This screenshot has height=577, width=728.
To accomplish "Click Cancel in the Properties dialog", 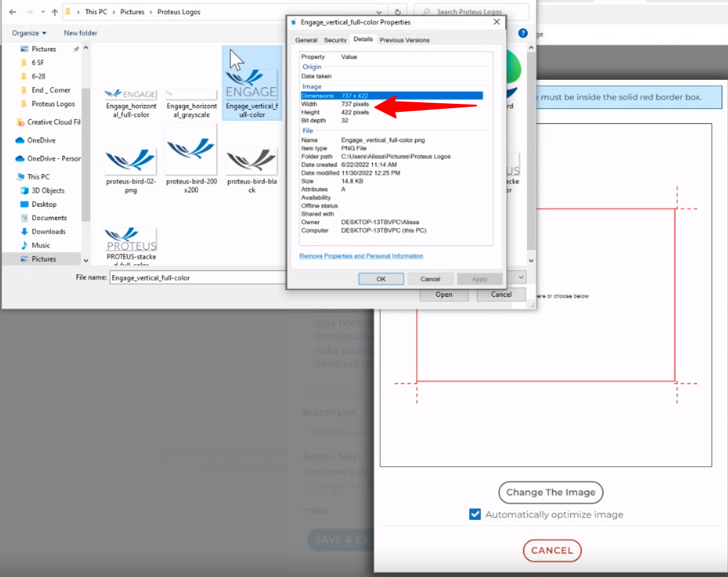I will (431, 279).
